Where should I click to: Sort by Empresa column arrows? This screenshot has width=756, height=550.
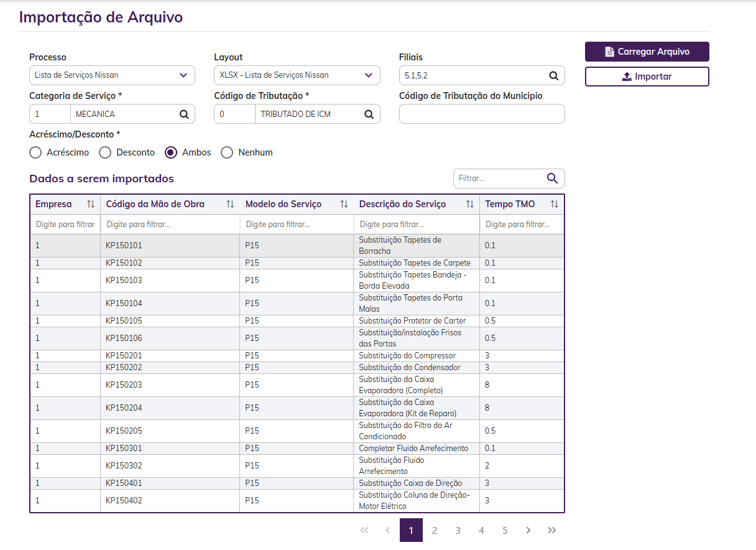[x=91, y=204]
